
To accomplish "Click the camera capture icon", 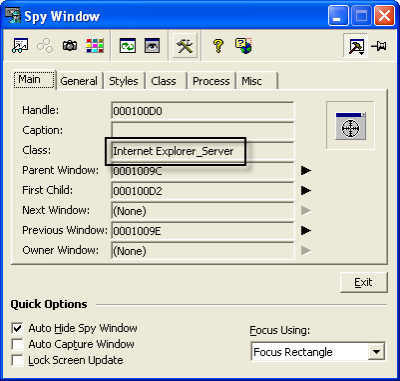I will (x=70, y=45).
